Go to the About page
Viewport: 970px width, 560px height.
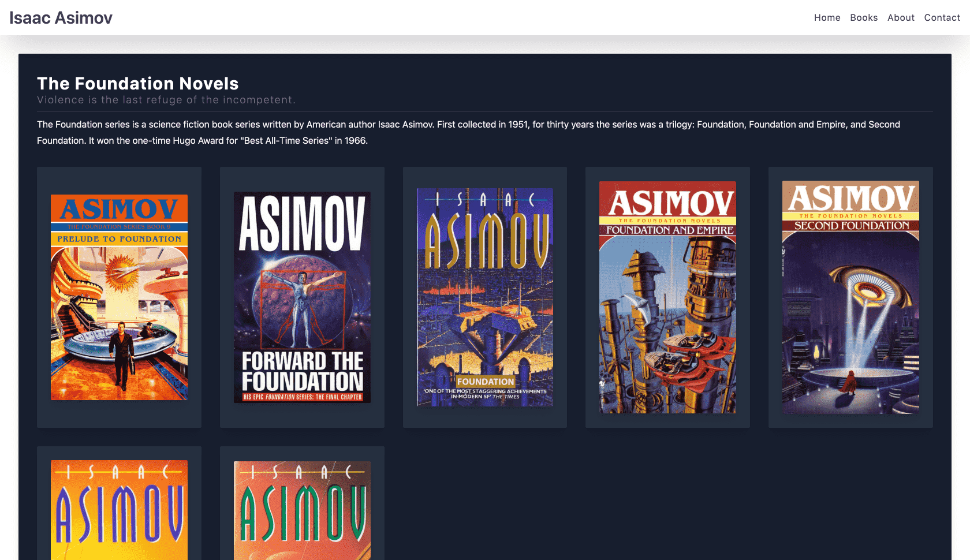click(x=901, y=18)
